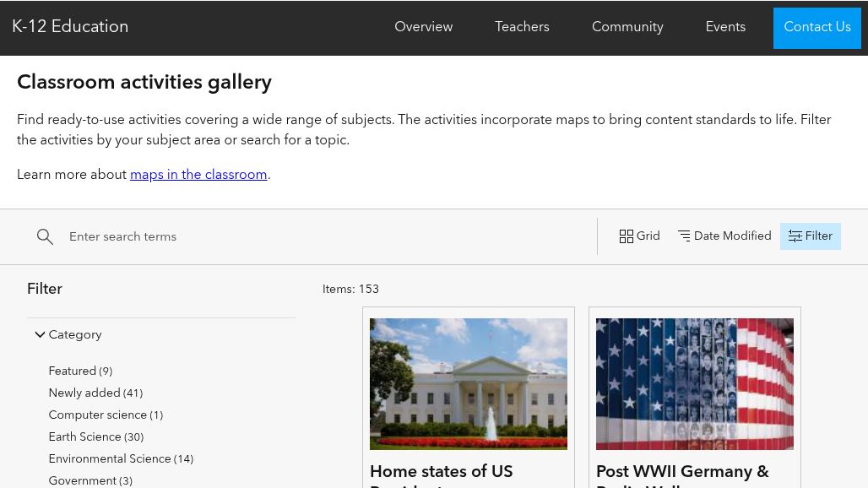View the Events section
This screenshot has height=488, width=868.
[725, 27]
